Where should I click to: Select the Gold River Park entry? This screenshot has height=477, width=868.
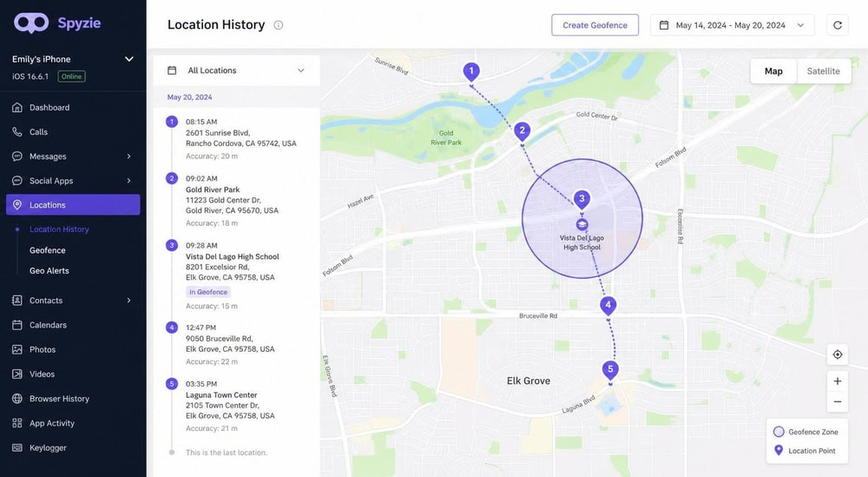[x=236, y=201]
